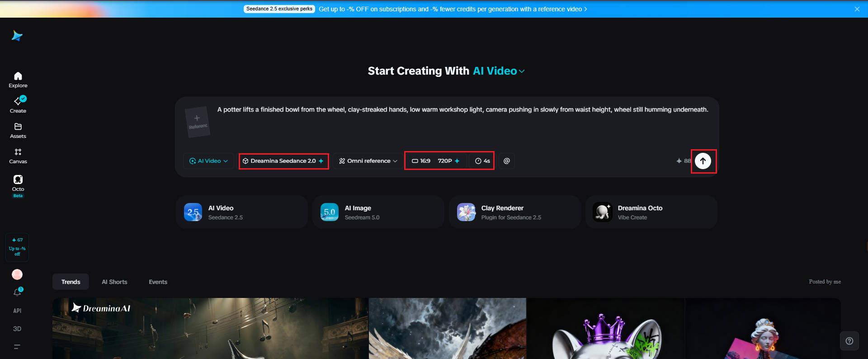Image resolution: width=868 pixels, height=359 pixels.
Task: Open the sidebar more menu icon
Action: point(17,347)
